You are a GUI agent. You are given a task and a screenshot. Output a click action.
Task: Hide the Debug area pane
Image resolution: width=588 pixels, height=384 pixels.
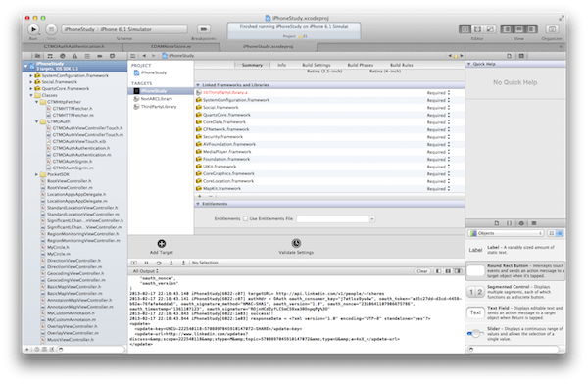519,29
